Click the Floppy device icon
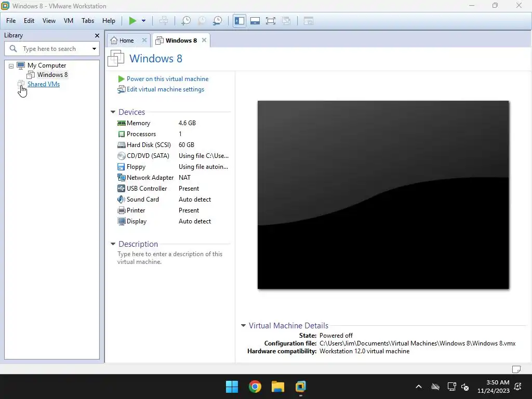The image size is (532, 399). 121,167
